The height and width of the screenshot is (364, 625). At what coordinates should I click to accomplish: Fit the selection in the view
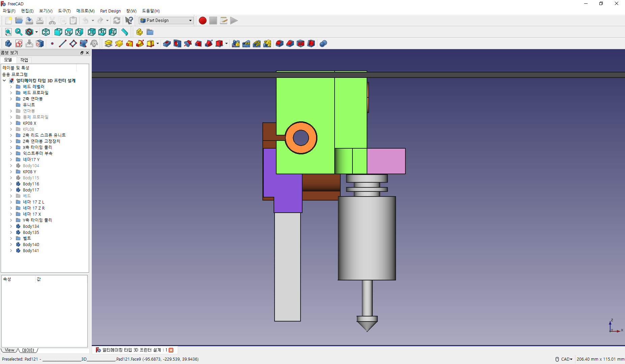pos(19,32)
